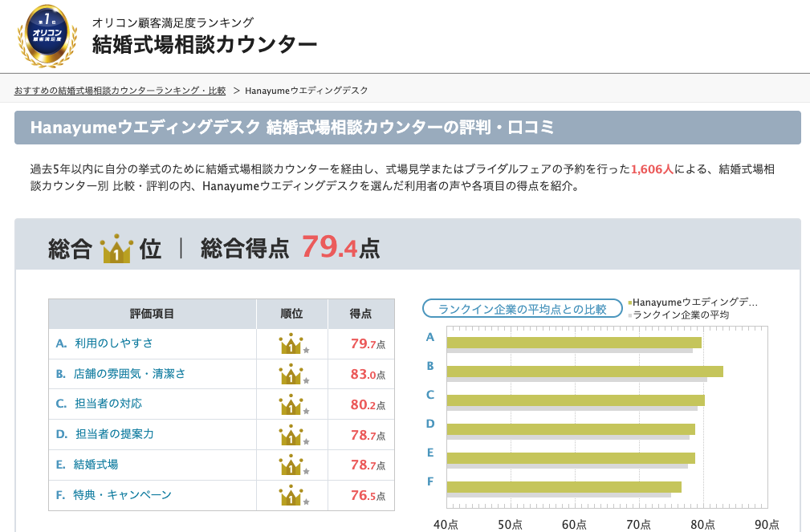The height and width of the screenshot is (532, 810).
Task: Click crown icon in 特典・キャンペーン row
Action: tap(291, 495)
